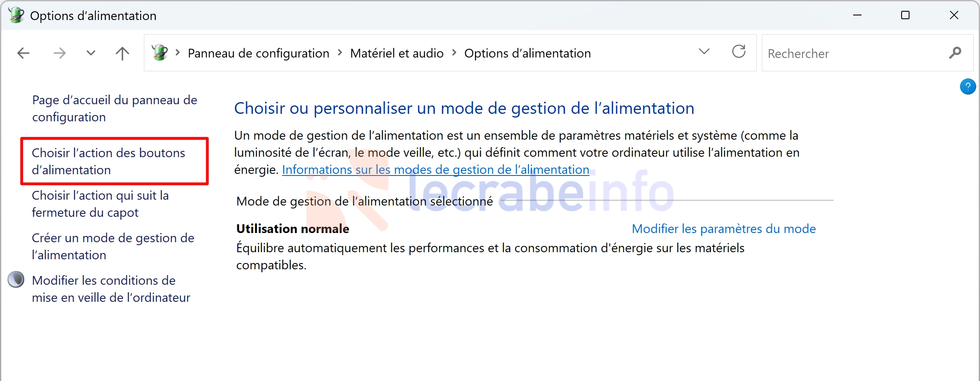Screen dimensions: 980x381
Task: Click the Rechercher search field
Action: click(x=855, y=53)
